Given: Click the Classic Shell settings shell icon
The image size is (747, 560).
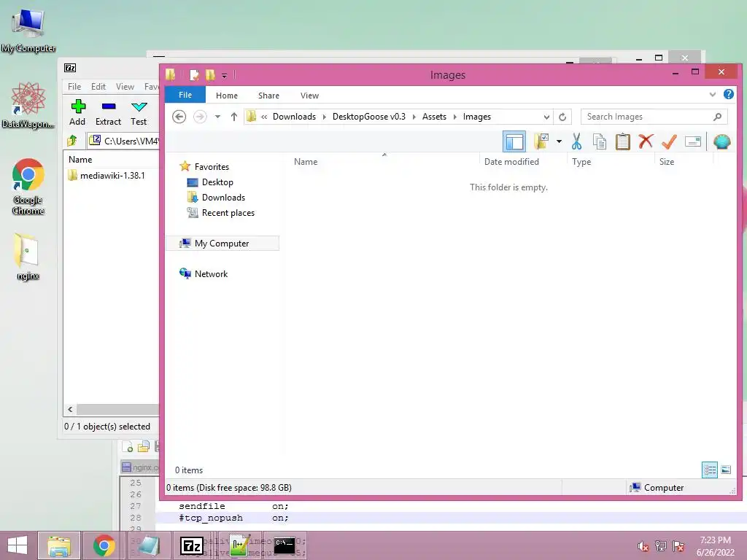Looking at the screenshot, I should (x=722, y=141).
